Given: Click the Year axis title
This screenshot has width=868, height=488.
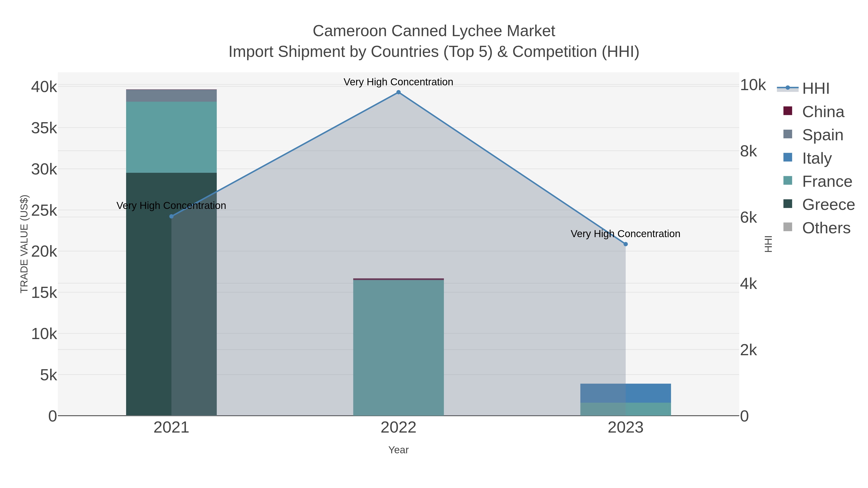Looking at the screenshot, I should point(398,450).
